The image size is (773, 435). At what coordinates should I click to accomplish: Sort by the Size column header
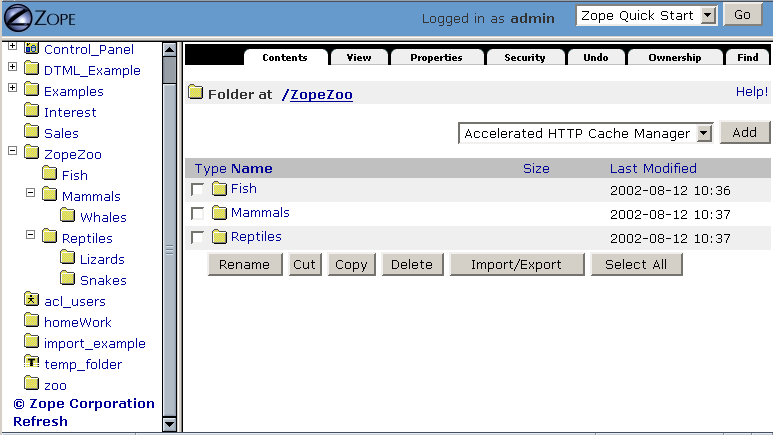pyautogui.click(x=536, y=168)
